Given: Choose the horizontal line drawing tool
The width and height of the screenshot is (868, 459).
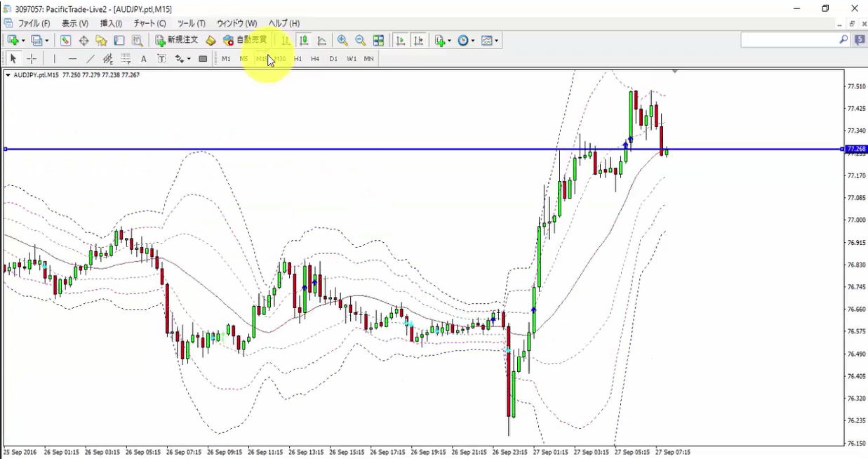Looking at the screenshot, I should [72, 59].
